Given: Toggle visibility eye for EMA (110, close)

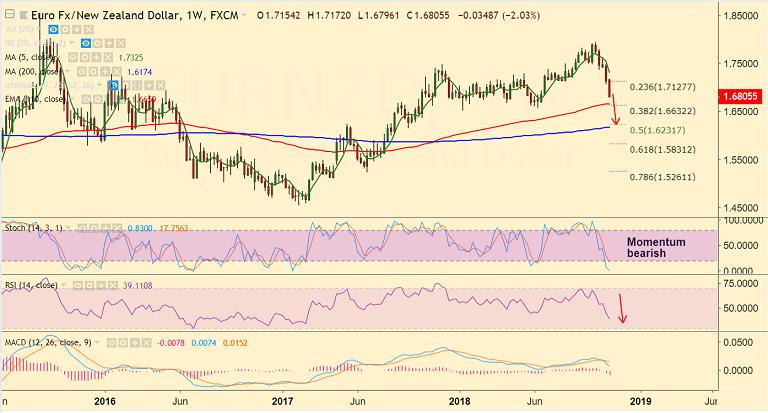Looking at the screenshot, I should click(86, 99).
